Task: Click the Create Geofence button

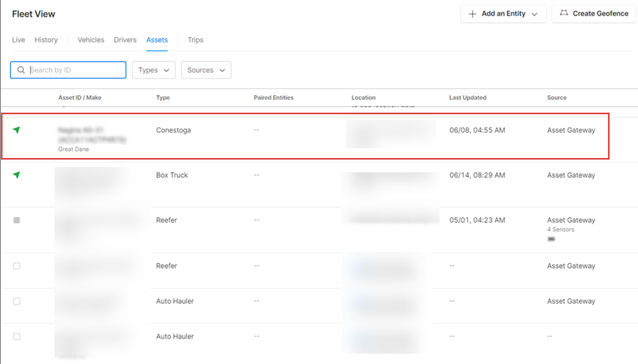Action: point(594,14)
